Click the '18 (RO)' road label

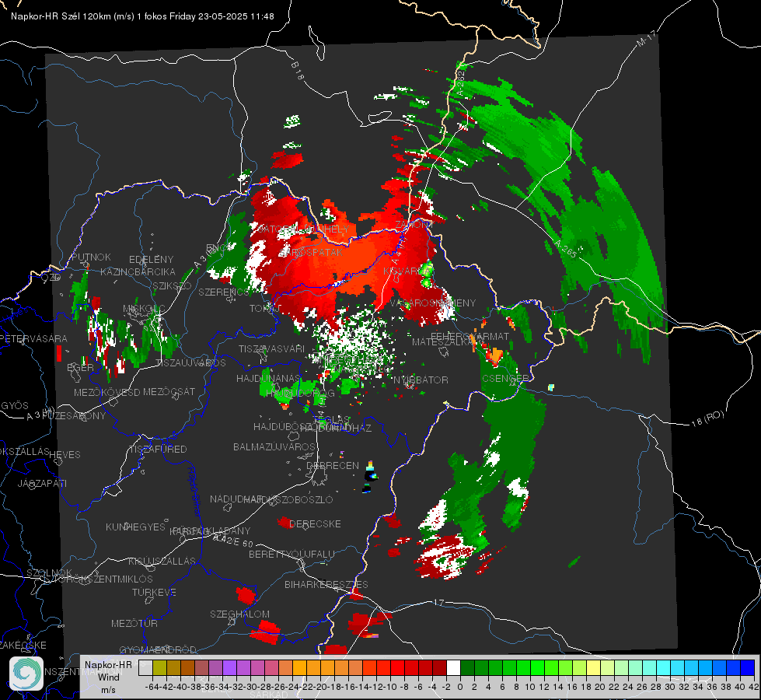(x=707, y=418)
